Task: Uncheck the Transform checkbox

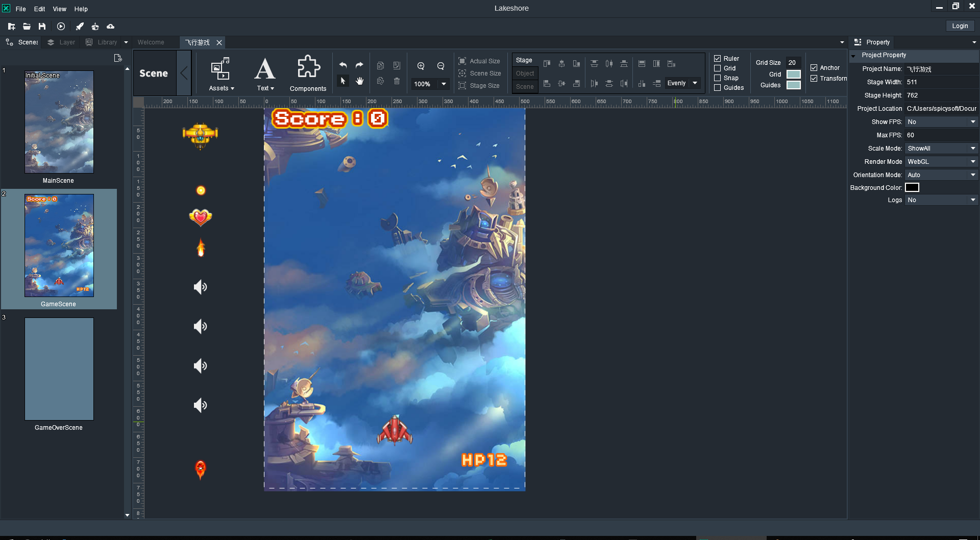Action: click(x=814, y=78)
